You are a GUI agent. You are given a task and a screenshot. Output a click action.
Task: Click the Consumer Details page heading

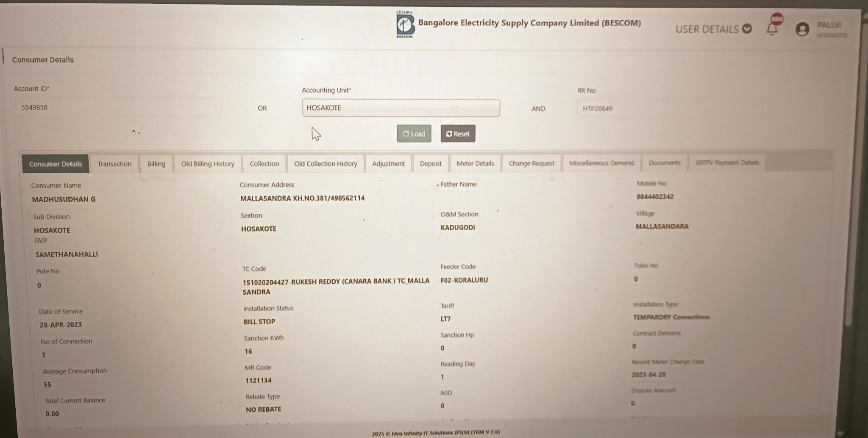pos(43,60)
